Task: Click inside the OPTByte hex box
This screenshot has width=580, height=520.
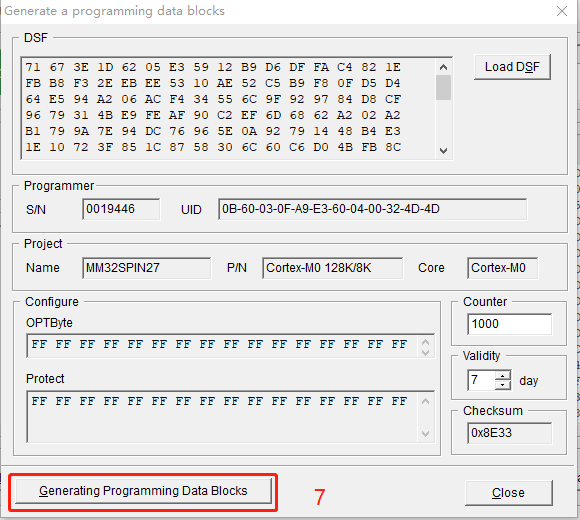Action: coord(223,345)
